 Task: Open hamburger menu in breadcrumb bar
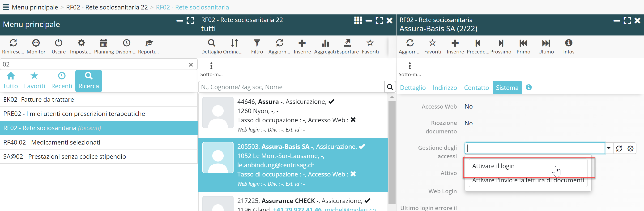point(5,7)
